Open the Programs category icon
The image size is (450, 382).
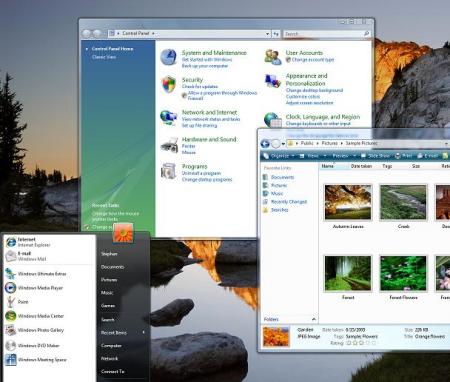169,171
